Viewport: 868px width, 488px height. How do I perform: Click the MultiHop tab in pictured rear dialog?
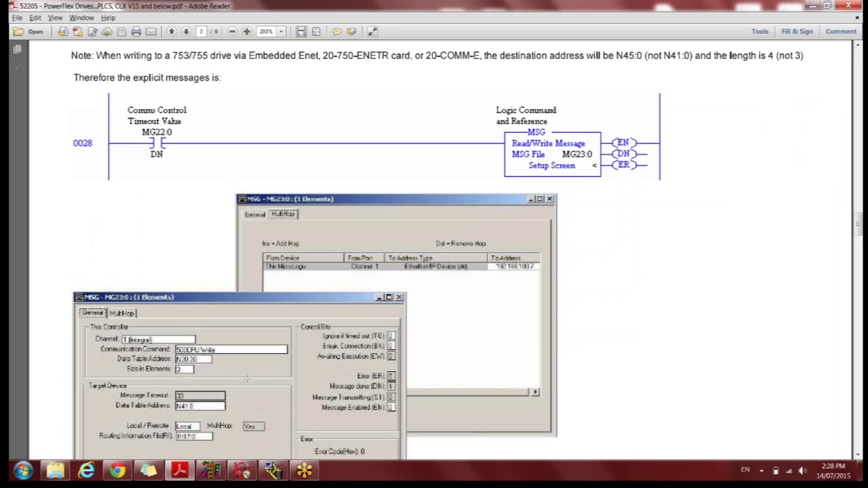point(283,214)
